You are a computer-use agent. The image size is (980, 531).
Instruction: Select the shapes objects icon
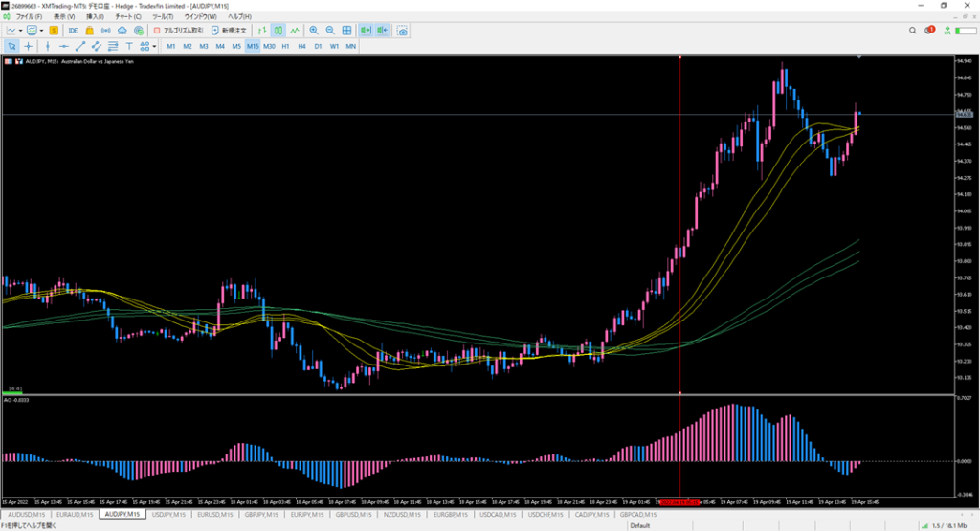[145, 46]
